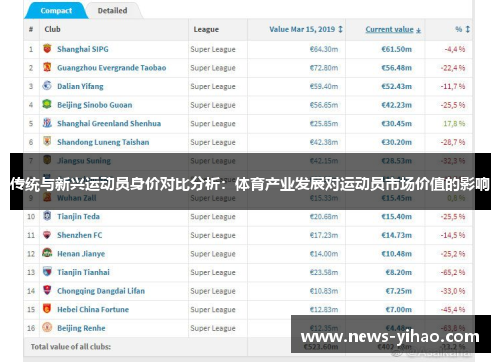
Task: Click the €56.48m current value
Action: coord(396,68)
